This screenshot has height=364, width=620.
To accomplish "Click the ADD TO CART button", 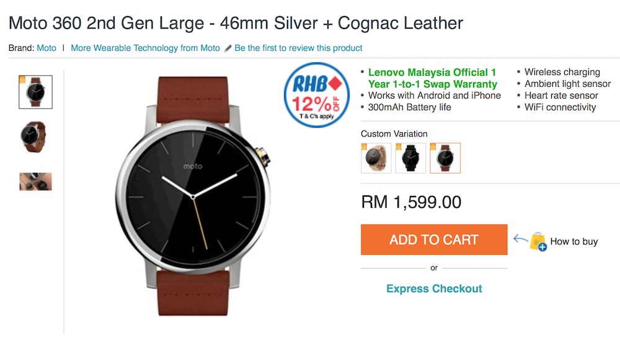I will [x=434, y=240].
